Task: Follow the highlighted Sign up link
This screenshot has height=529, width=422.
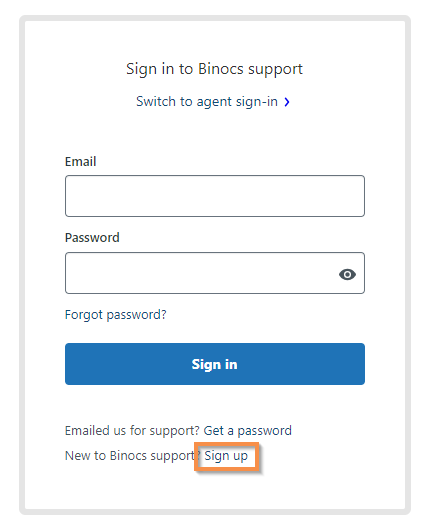Action: click(x=226, y=456)
